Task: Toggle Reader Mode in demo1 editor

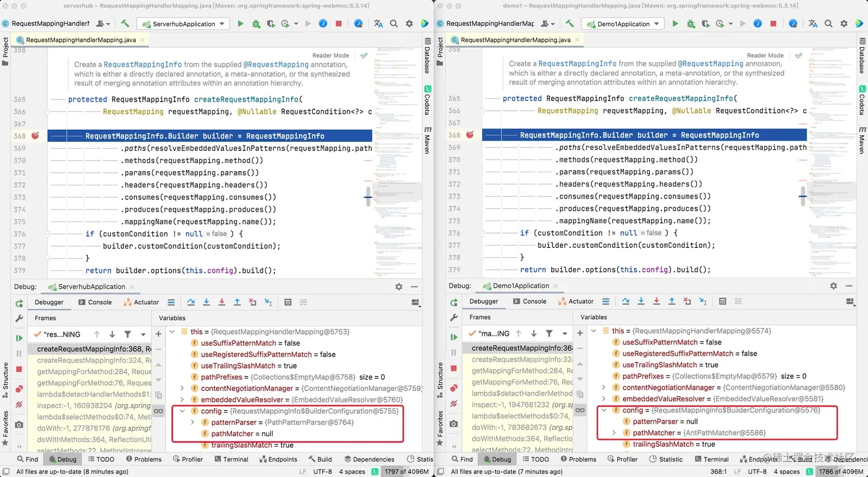Action: [765, 56]
